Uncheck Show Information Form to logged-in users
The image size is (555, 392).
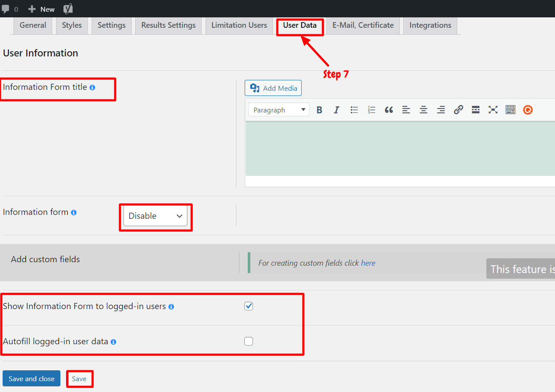pyautogui.click(x=249, y=306)
